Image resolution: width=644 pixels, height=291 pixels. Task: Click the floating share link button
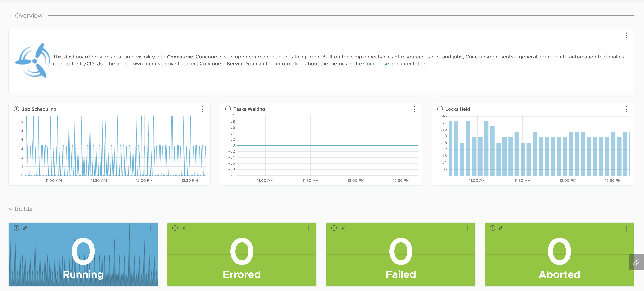pos(636,262)
